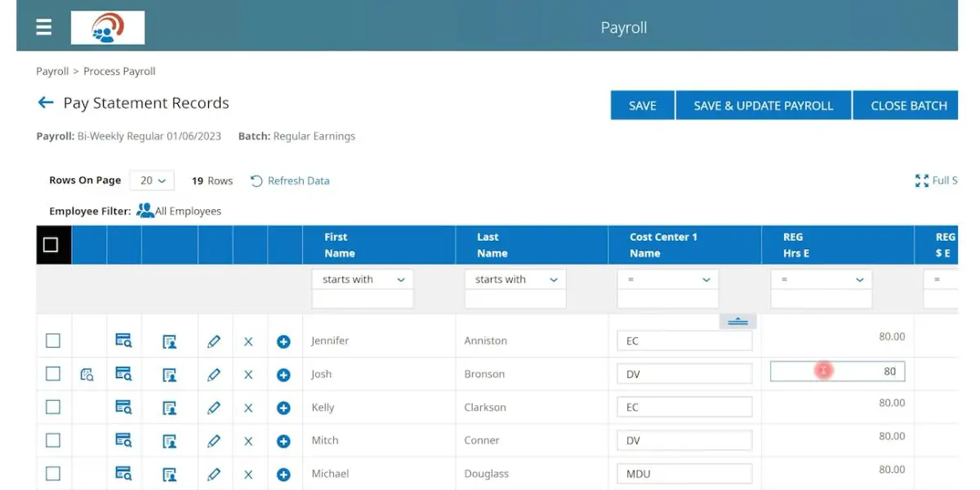The height and width of the screenshot is (490, 980).
Task: Open record search icon for Josh Bronson
Action: [123, 374]
